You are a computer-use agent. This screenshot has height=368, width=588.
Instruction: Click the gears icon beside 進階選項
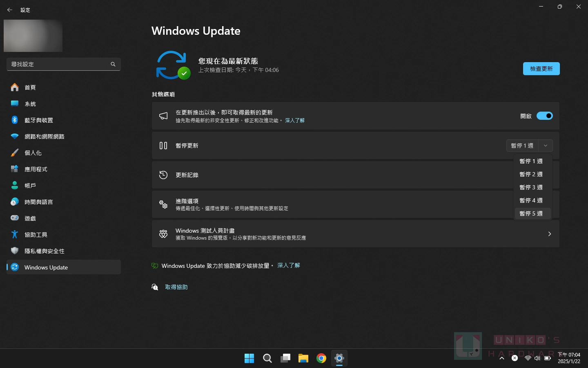click(163, 204)
